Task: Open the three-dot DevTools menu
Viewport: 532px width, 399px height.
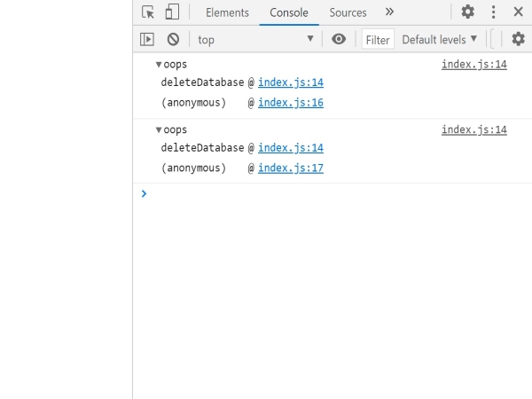Action: pyautogui.click(x=494, y=12)
